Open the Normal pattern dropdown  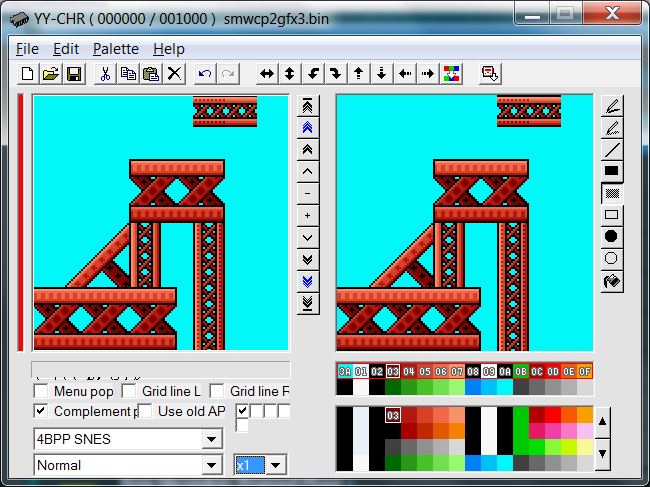(x=212, y=465)
